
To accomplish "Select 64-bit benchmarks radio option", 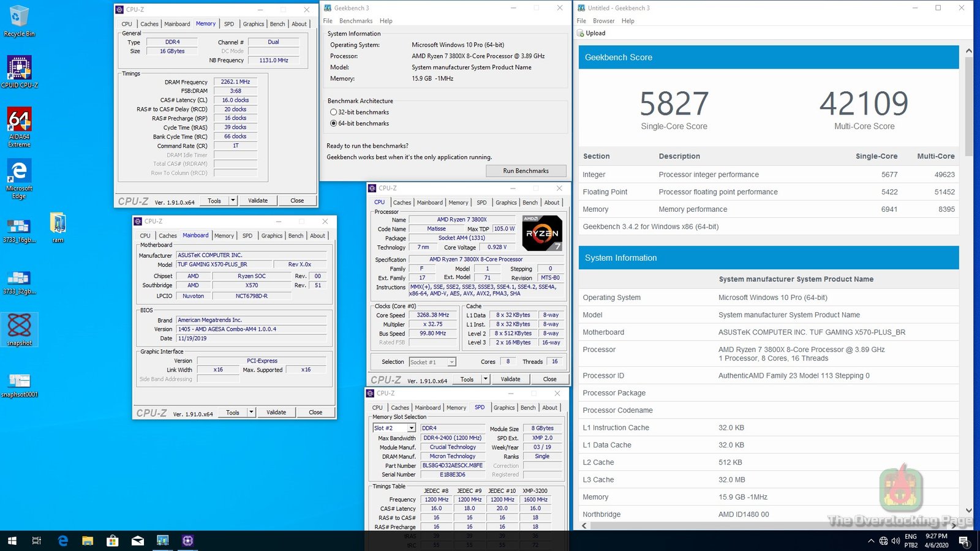I will tap(334, 123).
